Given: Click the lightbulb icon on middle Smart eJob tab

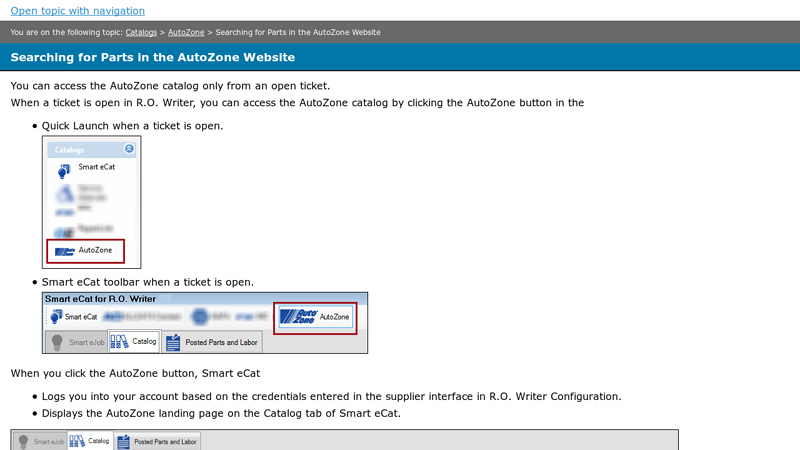Looking at the screenshot, I should [x=57, y=342].
